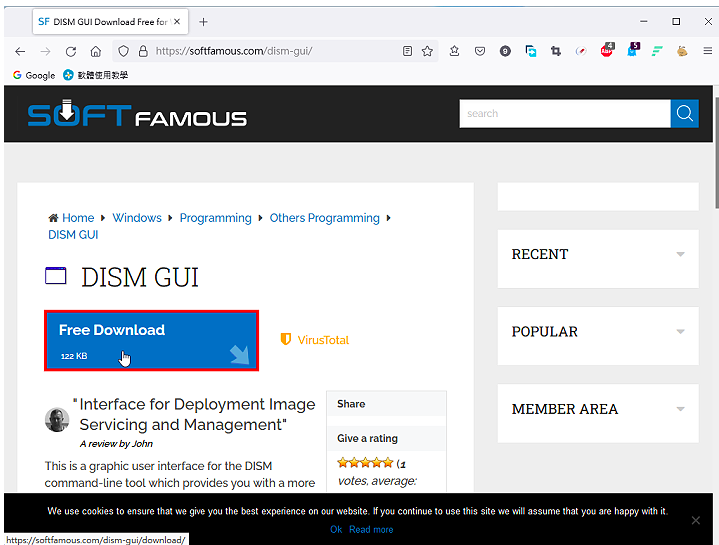The image size is (719, 545).
Task: Click the Free Download button
Action: 151,341
